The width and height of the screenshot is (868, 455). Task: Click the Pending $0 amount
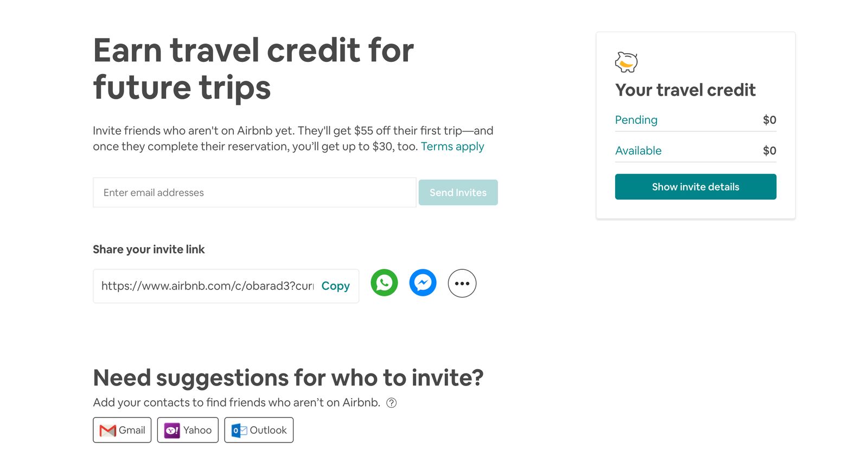[769, 120]
